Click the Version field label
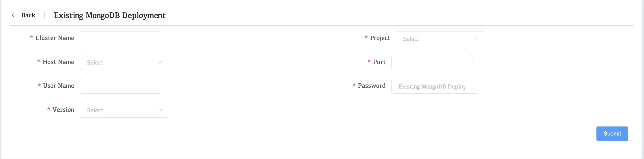This screenshot has height=159, width=644. point(63,110)
